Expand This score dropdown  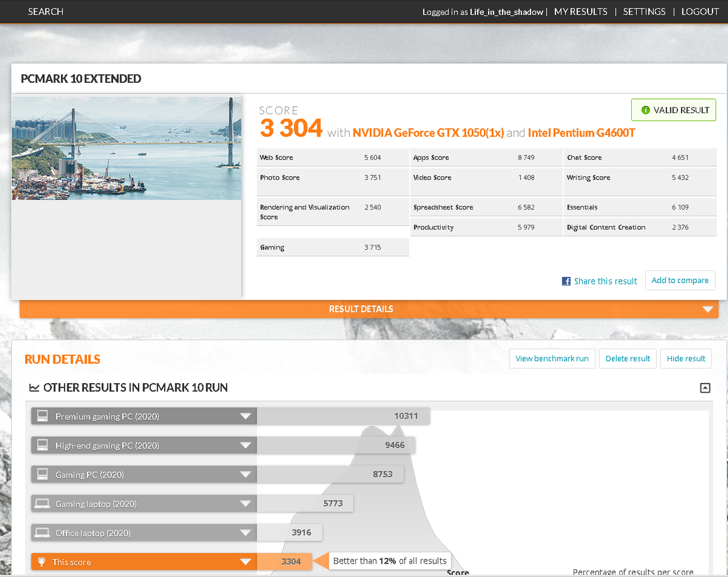[x=245, y=562]
